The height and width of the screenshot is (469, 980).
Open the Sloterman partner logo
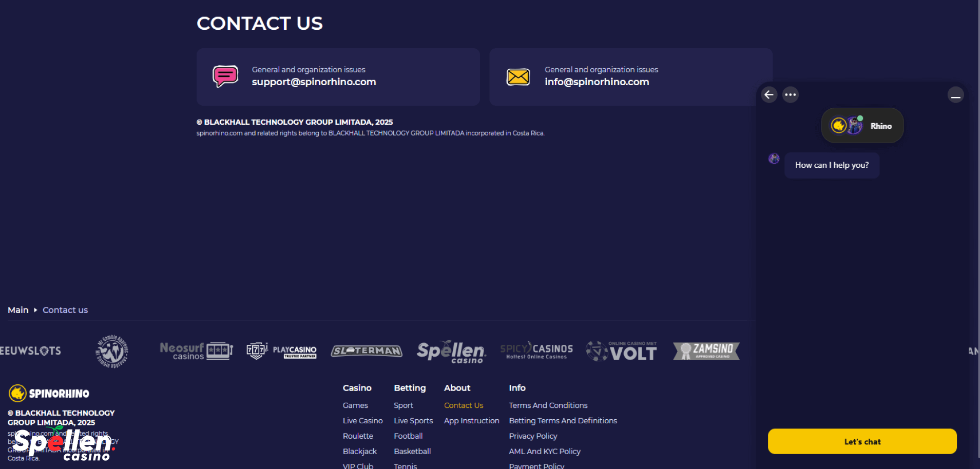click(367, 351)
